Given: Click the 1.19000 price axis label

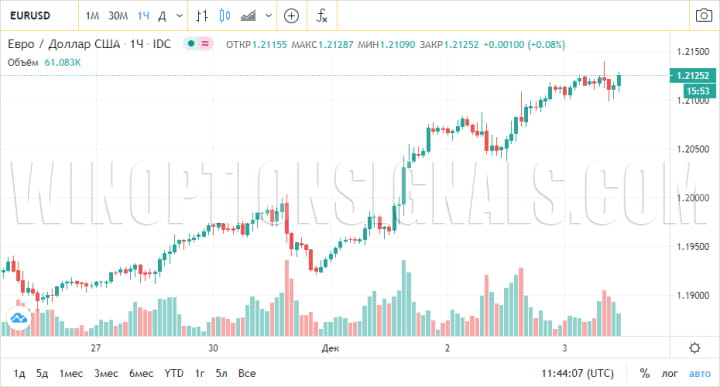Looking at the screenshot, I should 693,296.
